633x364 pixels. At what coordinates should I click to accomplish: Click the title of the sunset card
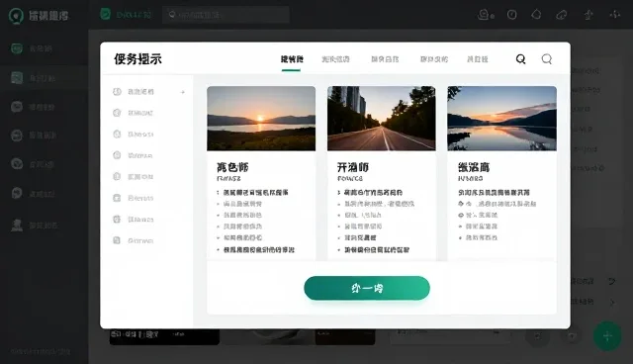click(x=232, y=167)
